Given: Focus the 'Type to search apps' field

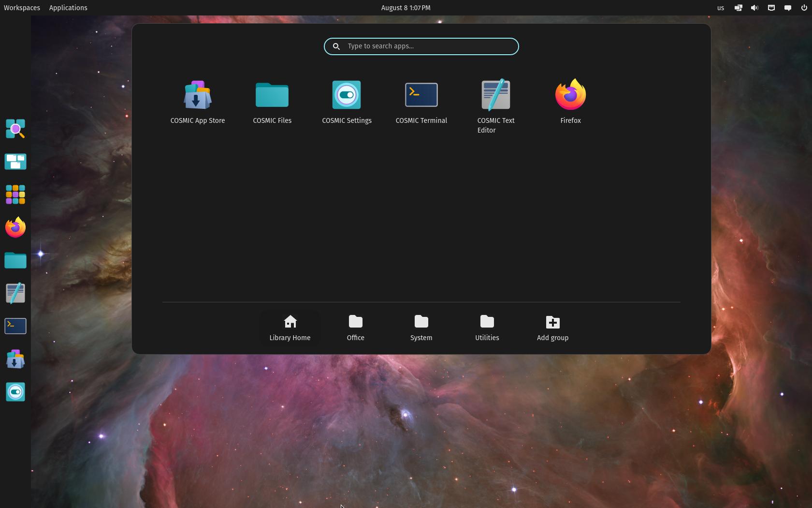Looking at the screenshot, I should click(x=421, y=46).
